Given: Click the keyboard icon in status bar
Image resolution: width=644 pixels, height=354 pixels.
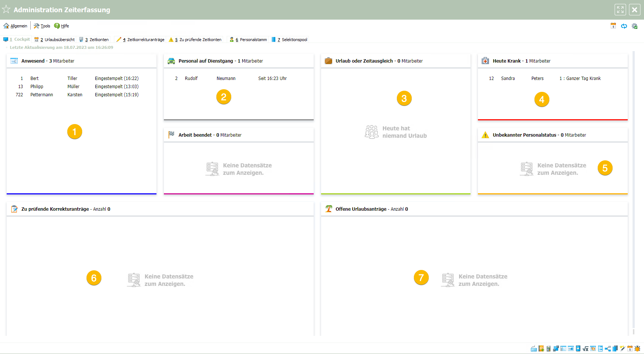Looking at the screenshot, I should click(534, 348).
